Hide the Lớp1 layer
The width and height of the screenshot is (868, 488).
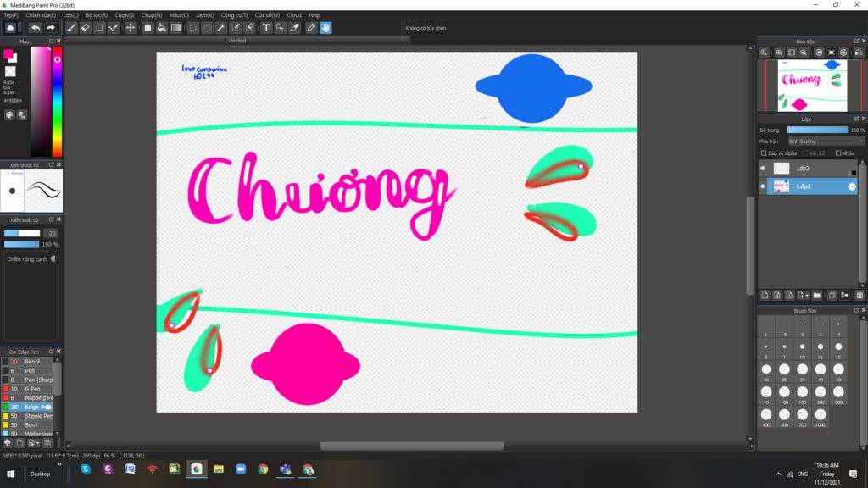pos(763,186)
